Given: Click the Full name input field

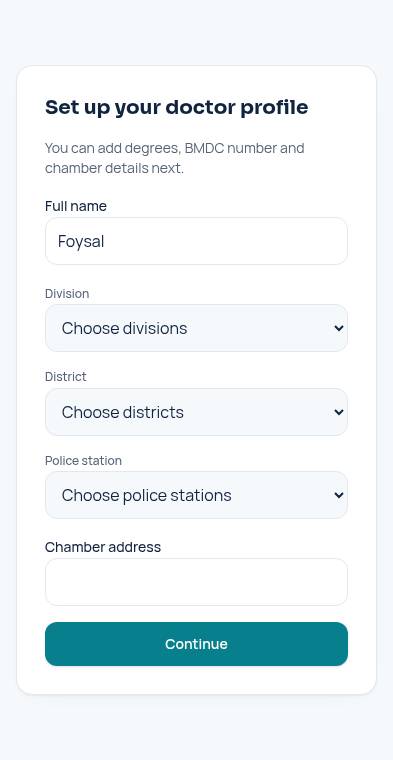Looking at the screenshot, I should [196, 241].
